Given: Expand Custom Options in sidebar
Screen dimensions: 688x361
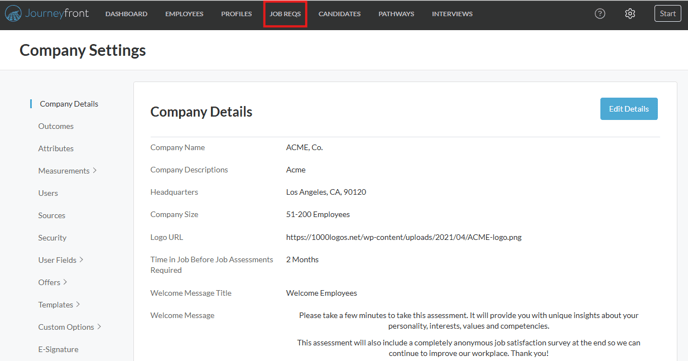Looking at the screenshot, I should 70,327.
